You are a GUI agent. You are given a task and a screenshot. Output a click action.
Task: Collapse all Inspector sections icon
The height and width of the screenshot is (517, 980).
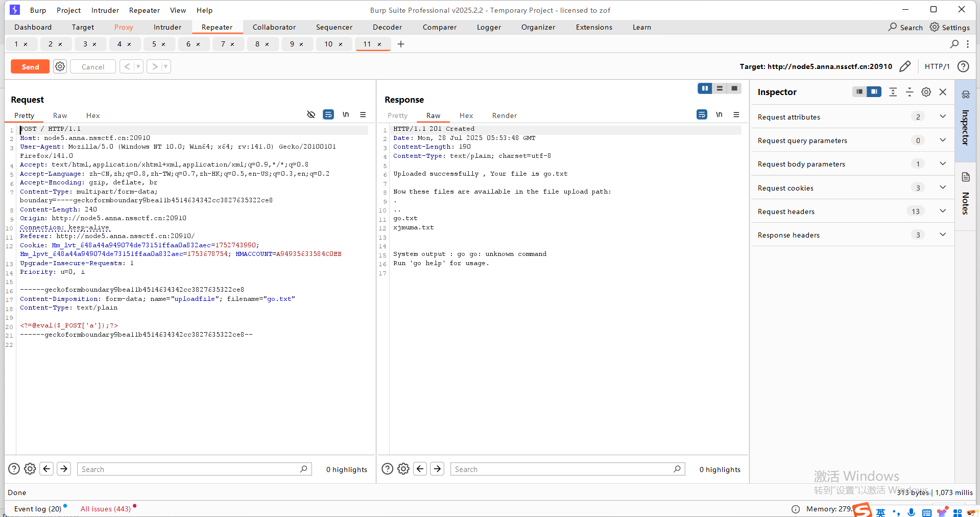[910, 92]
